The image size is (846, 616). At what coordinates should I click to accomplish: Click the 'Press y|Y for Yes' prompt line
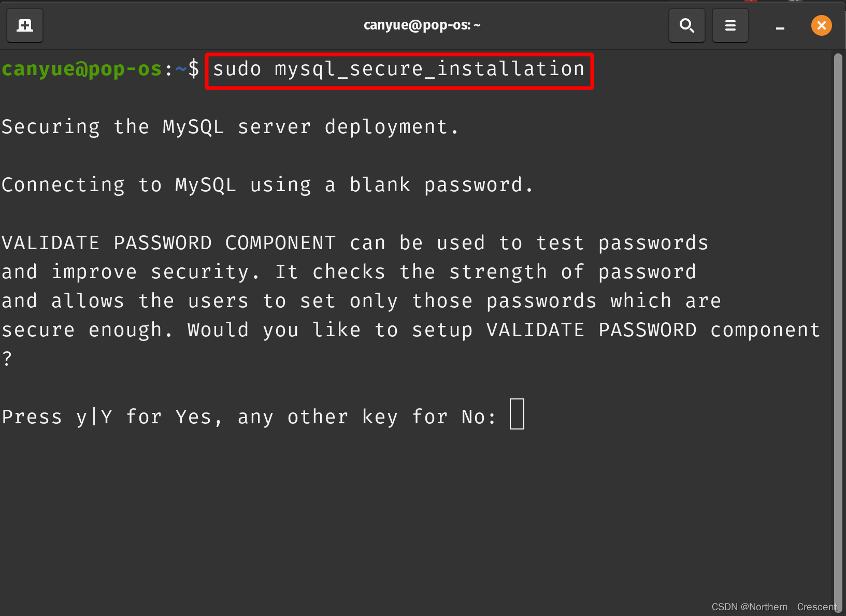pos(249,417)
